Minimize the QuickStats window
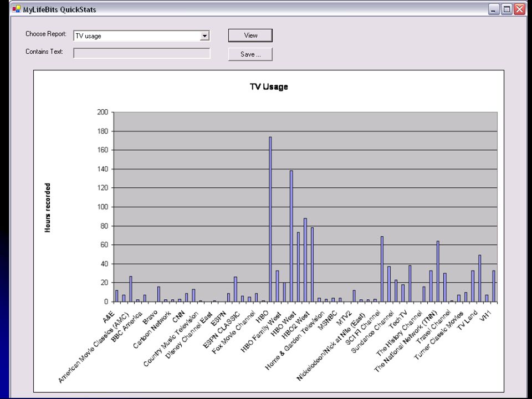The image size is (532, 399). (x=494, y=9)
